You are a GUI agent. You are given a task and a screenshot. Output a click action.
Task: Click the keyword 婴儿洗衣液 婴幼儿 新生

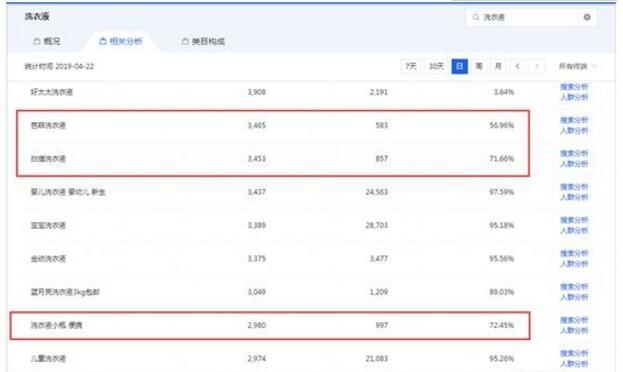[68, 192]
